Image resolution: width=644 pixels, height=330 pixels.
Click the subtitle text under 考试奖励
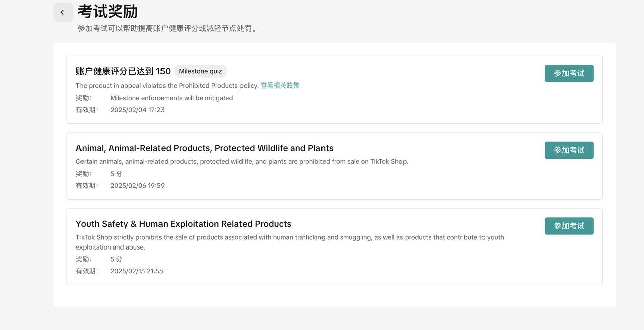[x=168, y=29]
